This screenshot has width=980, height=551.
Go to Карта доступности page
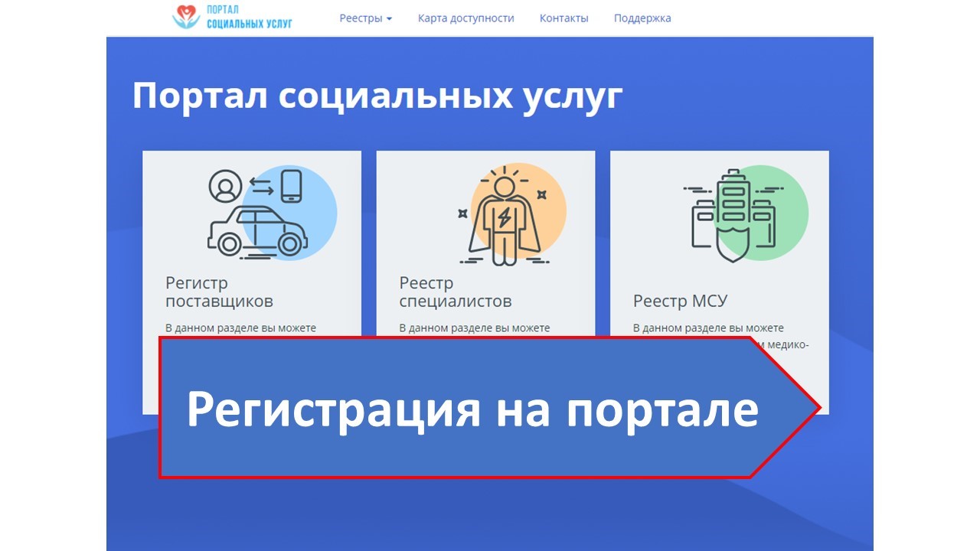tap(465, 18)
